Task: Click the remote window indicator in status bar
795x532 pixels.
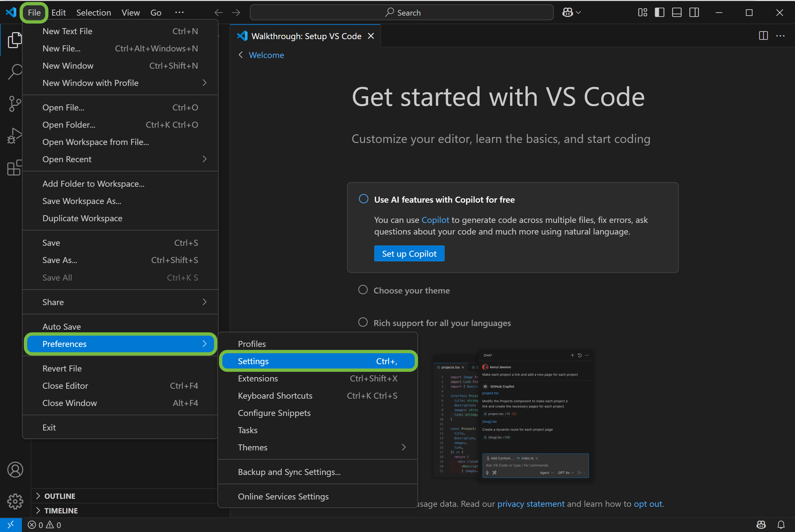Action: pos(11,525)
